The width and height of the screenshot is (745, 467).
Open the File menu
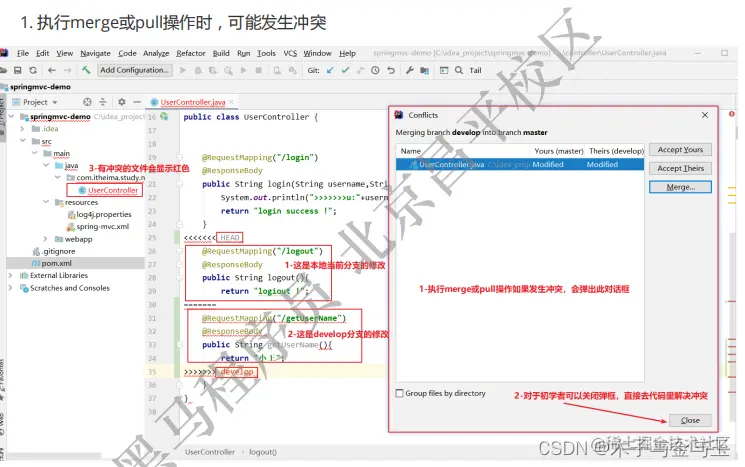click(23, 53)
